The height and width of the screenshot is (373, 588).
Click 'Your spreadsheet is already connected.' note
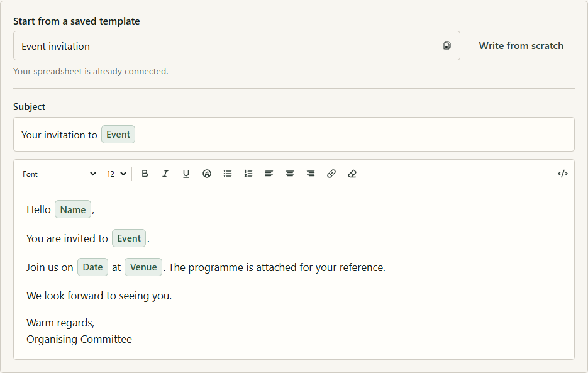click(x=91, y=71)
